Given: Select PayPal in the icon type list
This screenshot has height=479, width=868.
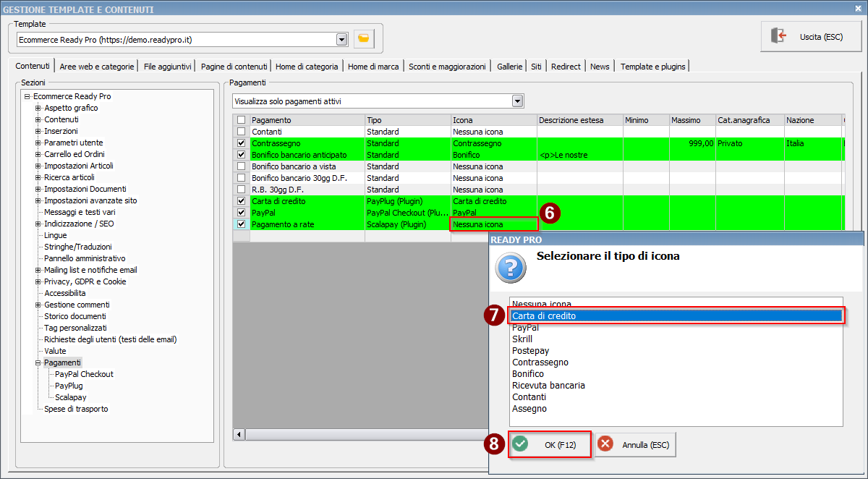Looking at the screenshot, I should [x=526, y=328].
